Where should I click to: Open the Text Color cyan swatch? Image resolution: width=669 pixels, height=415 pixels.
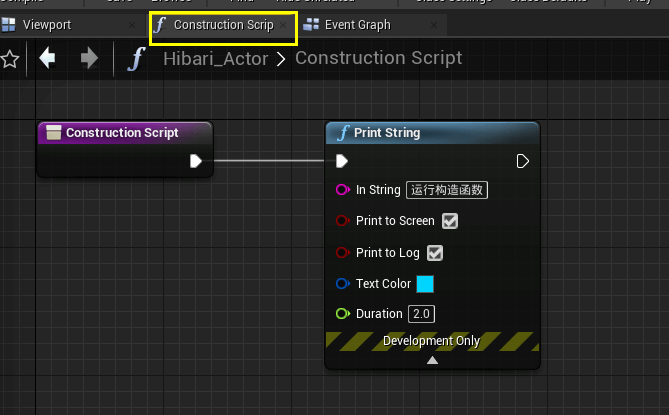click(x=425, y=284)
